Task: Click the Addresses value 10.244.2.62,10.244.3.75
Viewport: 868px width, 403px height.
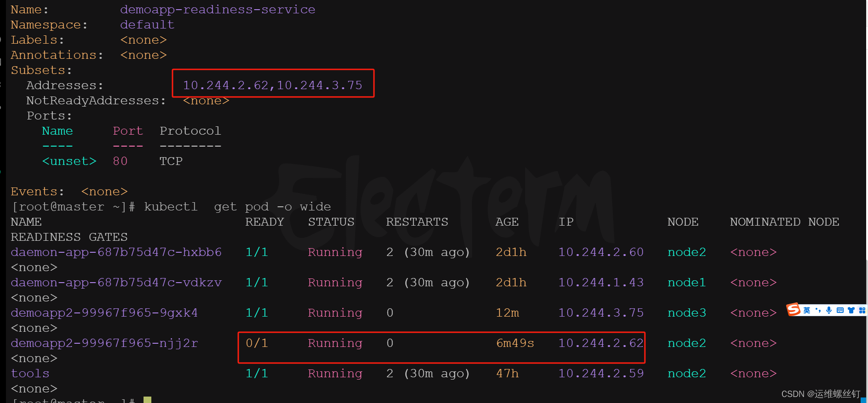Action: (x=272, y=85)
